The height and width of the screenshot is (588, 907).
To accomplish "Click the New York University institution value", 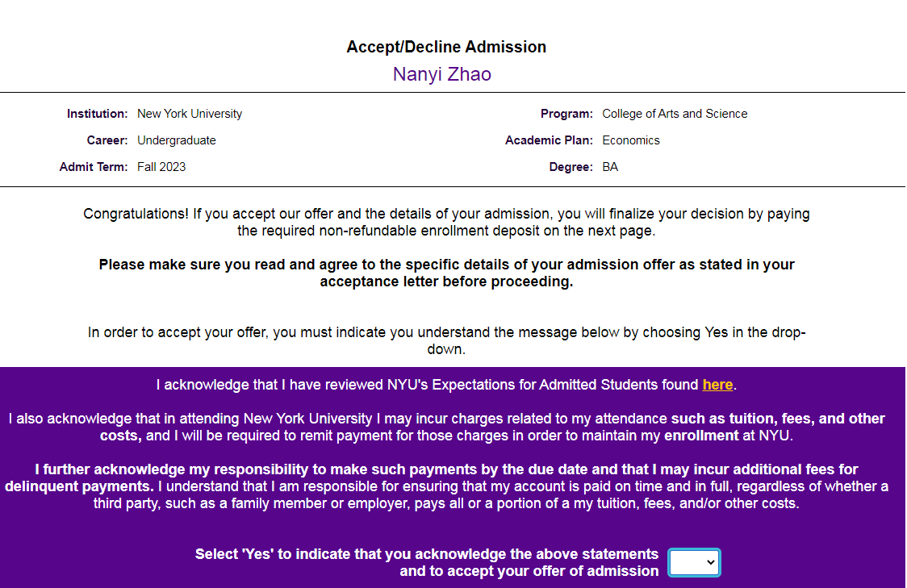I will [x=190, y=114].
